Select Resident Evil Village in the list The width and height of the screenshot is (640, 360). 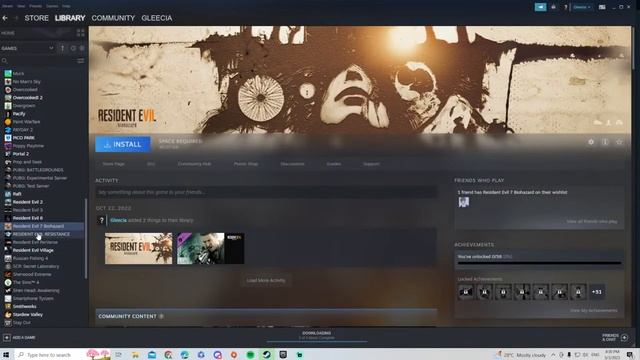[x=33, y=250]
